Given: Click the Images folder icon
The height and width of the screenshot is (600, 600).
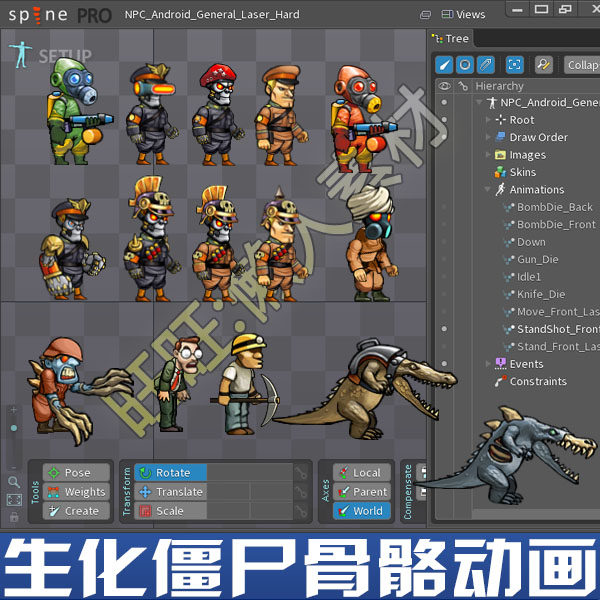Looking at the screenshot, I should click(500, 155).
